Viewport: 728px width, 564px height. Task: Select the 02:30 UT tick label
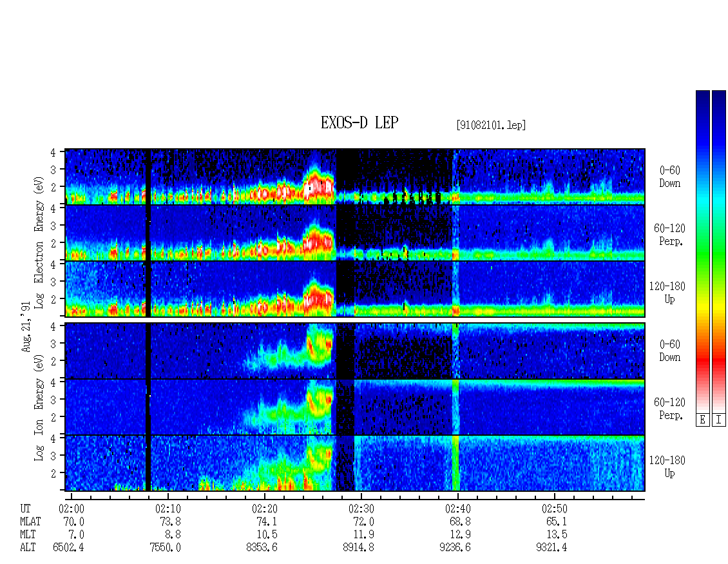[361, 509]
